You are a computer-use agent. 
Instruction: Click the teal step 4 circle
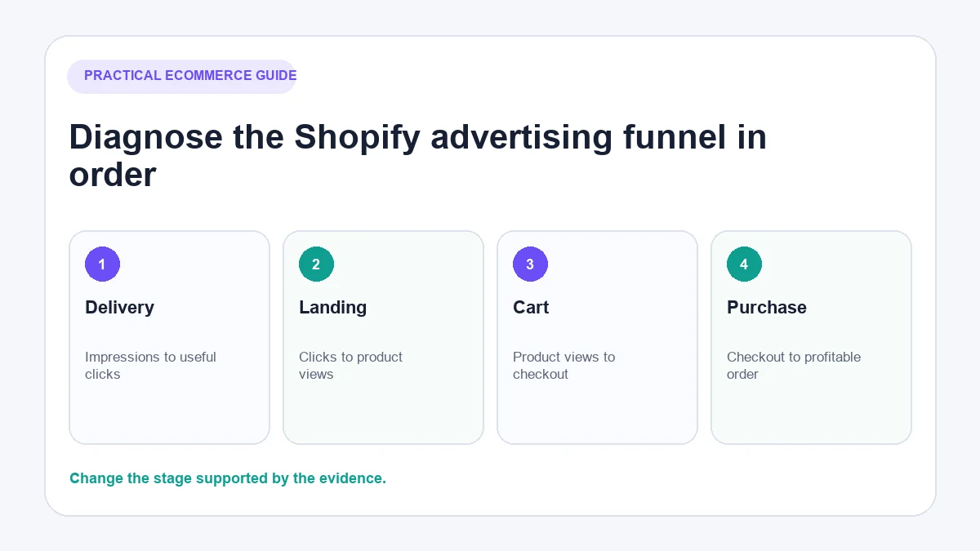pyautogui.click(x=744, y=264)
